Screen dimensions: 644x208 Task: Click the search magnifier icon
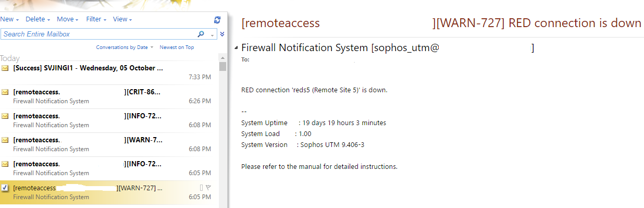click(201, 34)
